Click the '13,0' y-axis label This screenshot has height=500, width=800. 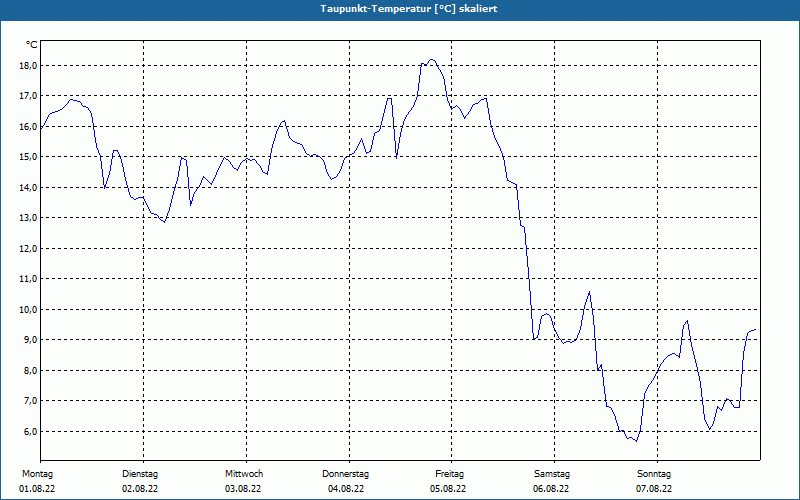(x=28, y=218)
